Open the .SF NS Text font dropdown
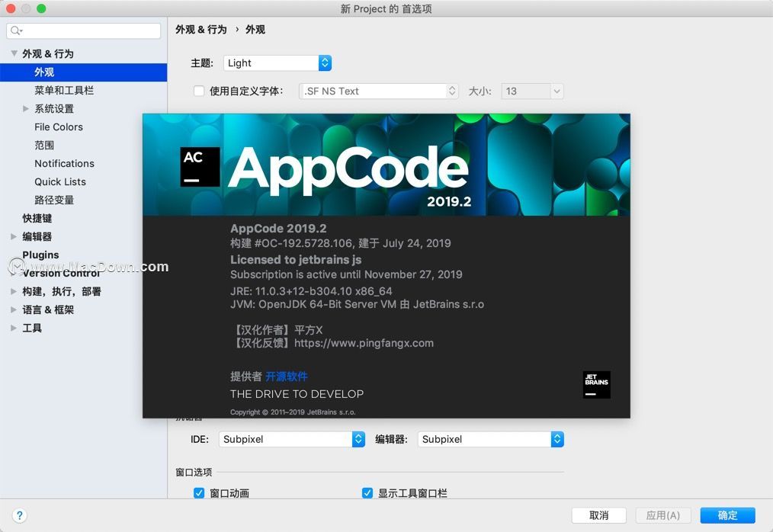Screen dimensions: 773x532 pyautogui.click(x=379, y=91)
